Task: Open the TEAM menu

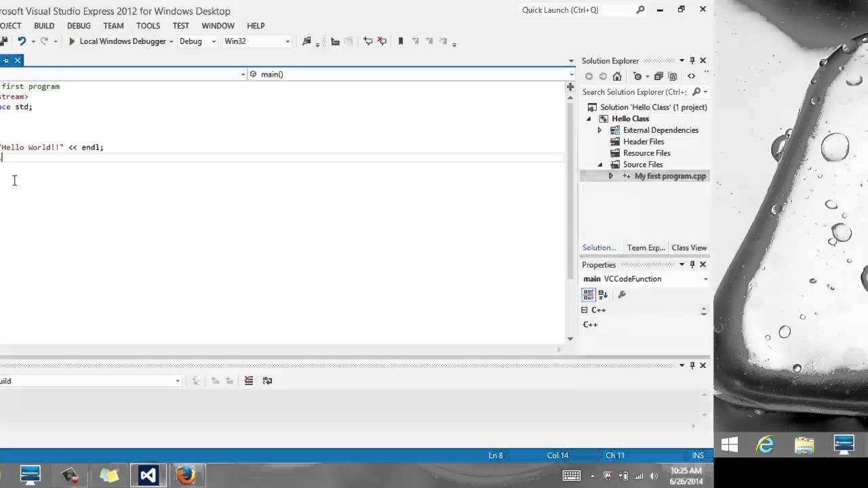Action: click(x=113, y=26)
